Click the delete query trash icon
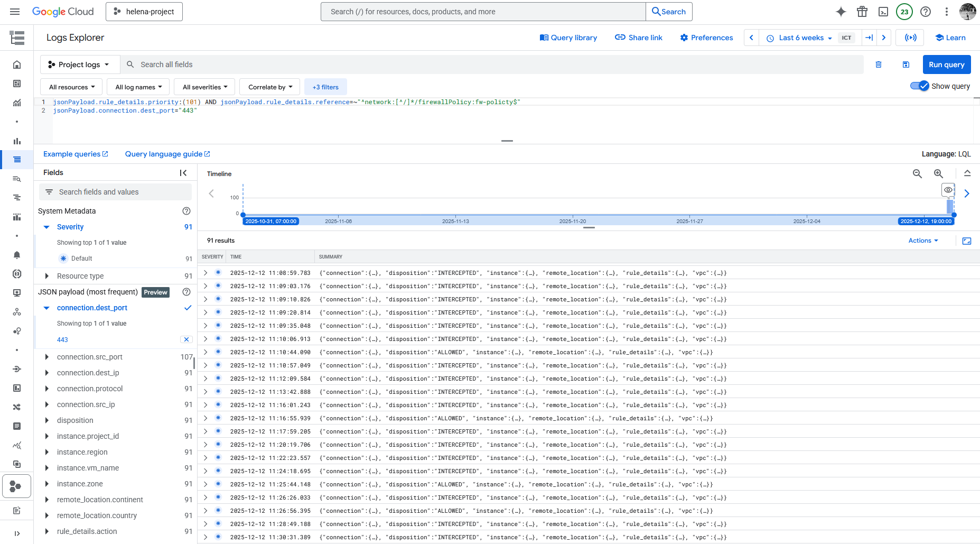This screenshot has height=544, width=980. [x=879, y=64]
